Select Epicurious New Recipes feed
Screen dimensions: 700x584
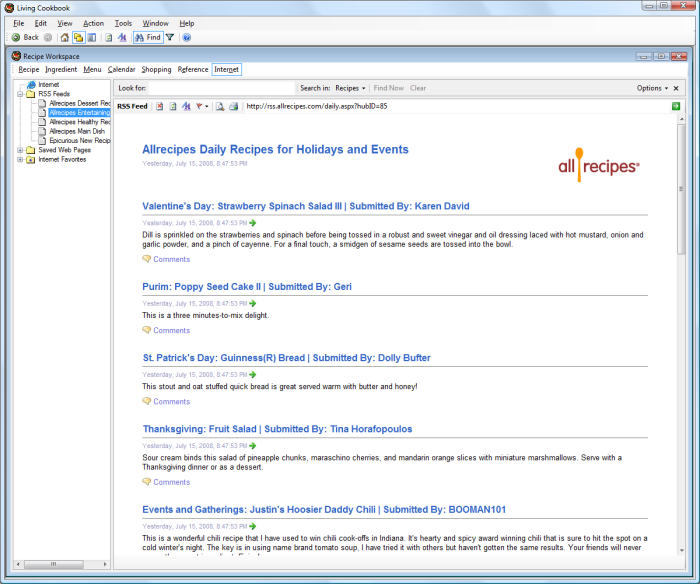79,141
